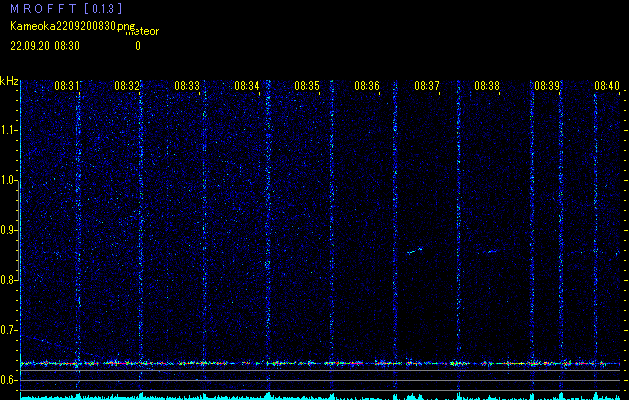Click the bright carrier line above 0.6 kHz
Viewport: 629px width, 400px height.
click(320, 363)
